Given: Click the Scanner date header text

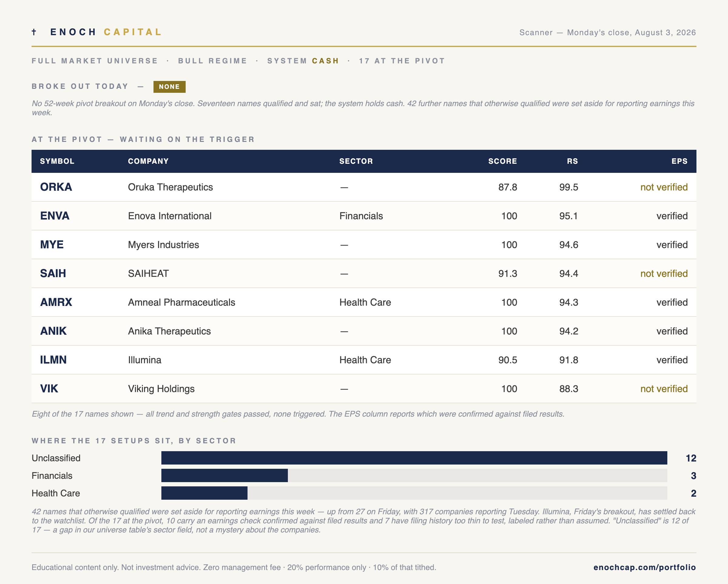Looking at the screenshot, I should 608,32.
